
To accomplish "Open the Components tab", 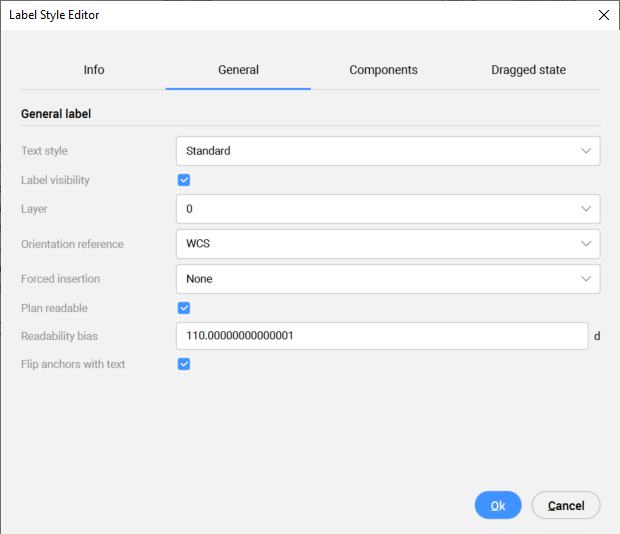I will tap(383, 70).
